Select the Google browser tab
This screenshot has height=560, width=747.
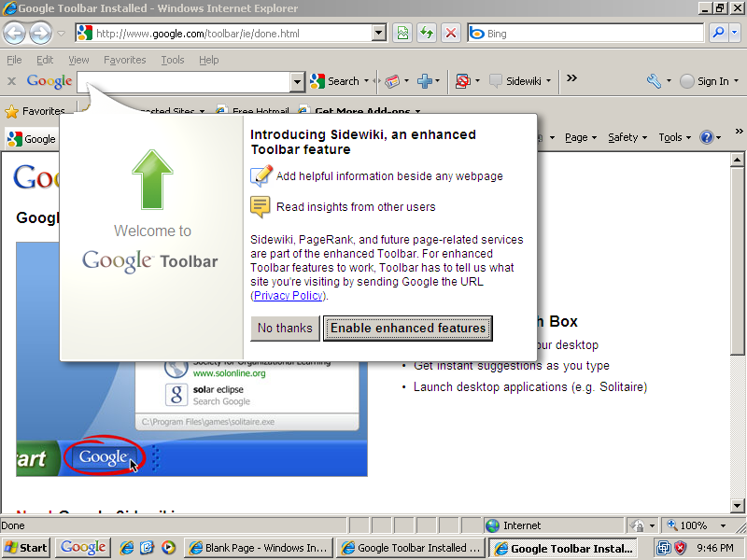point(32,139)
